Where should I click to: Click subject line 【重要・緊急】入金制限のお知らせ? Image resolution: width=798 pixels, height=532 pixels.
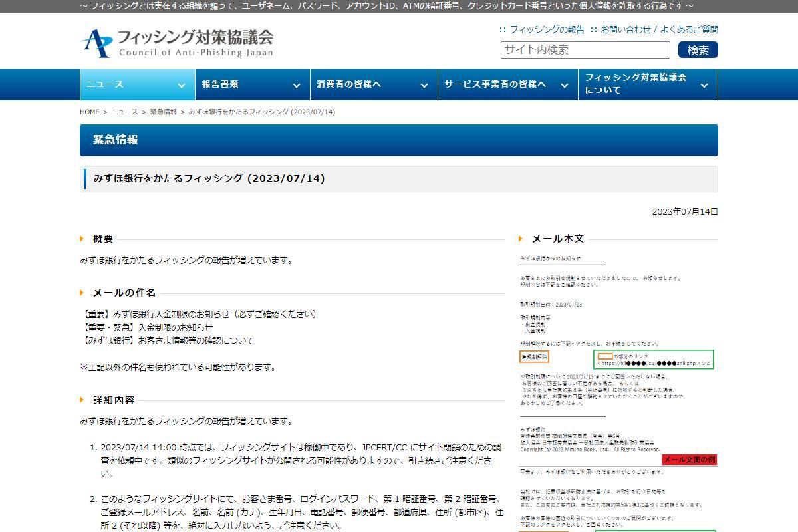[x=146, y=327]
